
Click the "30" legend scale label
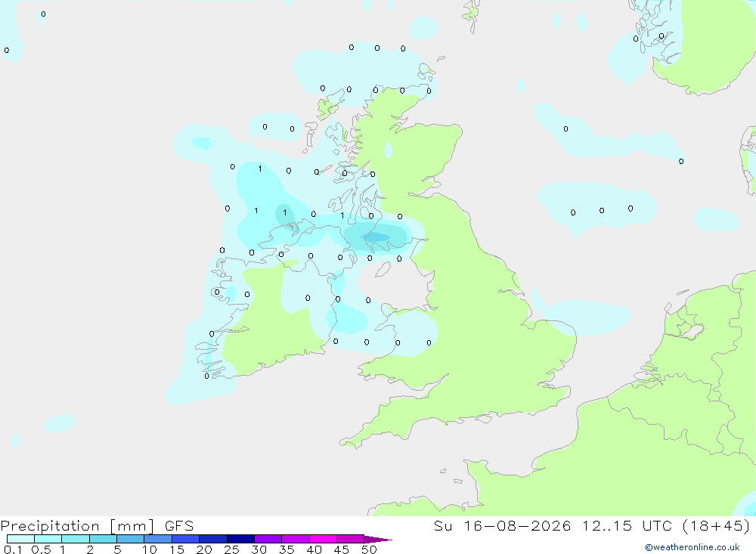[259, 549]
